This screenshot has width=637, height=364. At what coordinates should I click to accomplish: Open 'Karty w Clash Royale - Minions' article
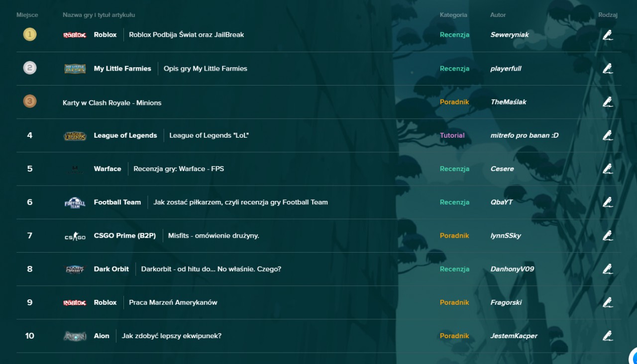coord(112,103)
